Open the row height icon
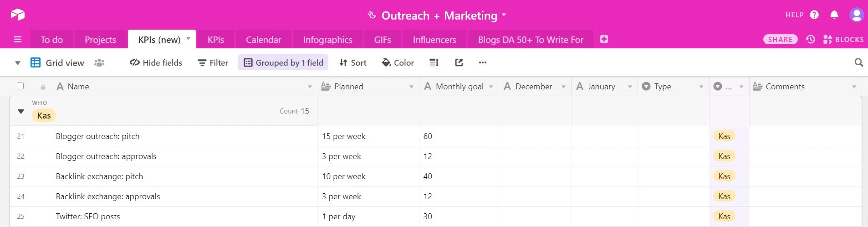This screenshot has width=868, height=227. [434, 62]
